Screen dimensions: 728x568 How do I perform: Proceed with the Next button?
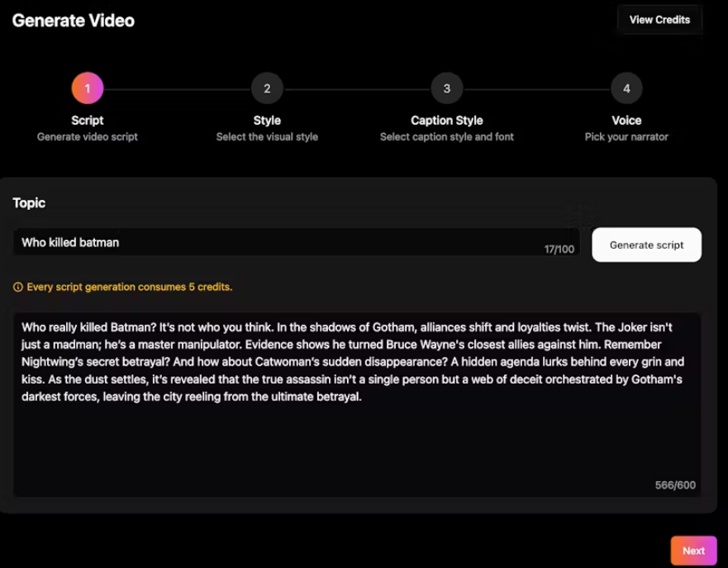point(693,551)
